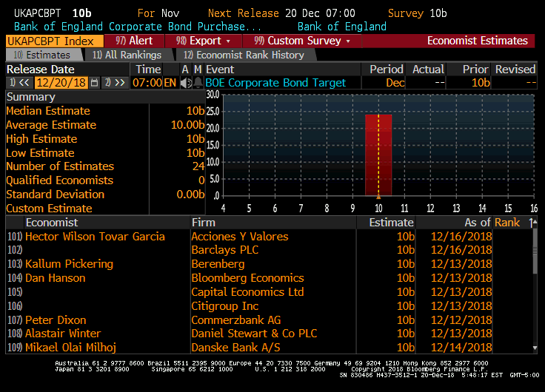The image size is (545, 392).
Task: Click the Berenberg firm name
Action: tap(218, 264)
